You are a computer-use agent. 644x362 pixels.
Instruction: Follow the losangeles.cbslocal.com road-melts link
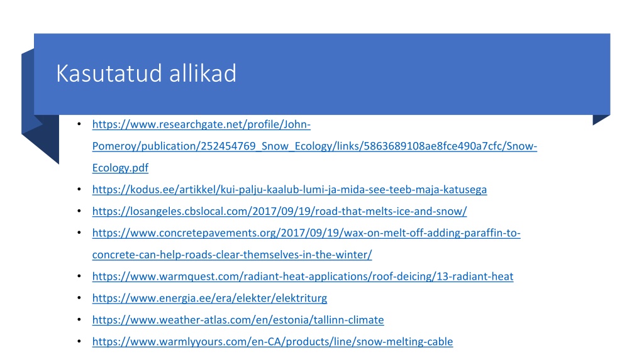[280, 211]
